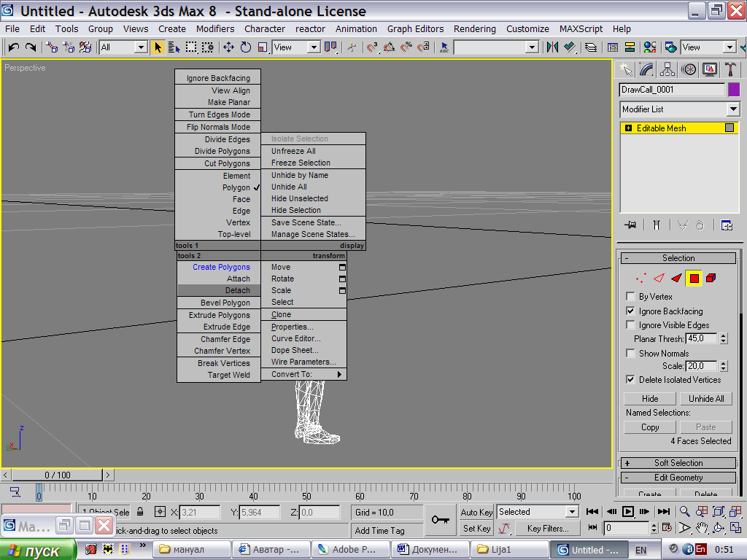Image resolution: width=747 pixels, height=560 pixels.
Task: Click the time slider 0 / 100 handle
Action: click(x=57, y=475)
